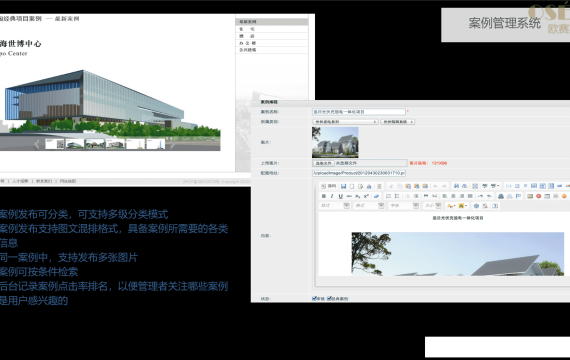Click the Smiley emoticon icon
This screenshot has height=360, width=570.
[x=564, y=196]
